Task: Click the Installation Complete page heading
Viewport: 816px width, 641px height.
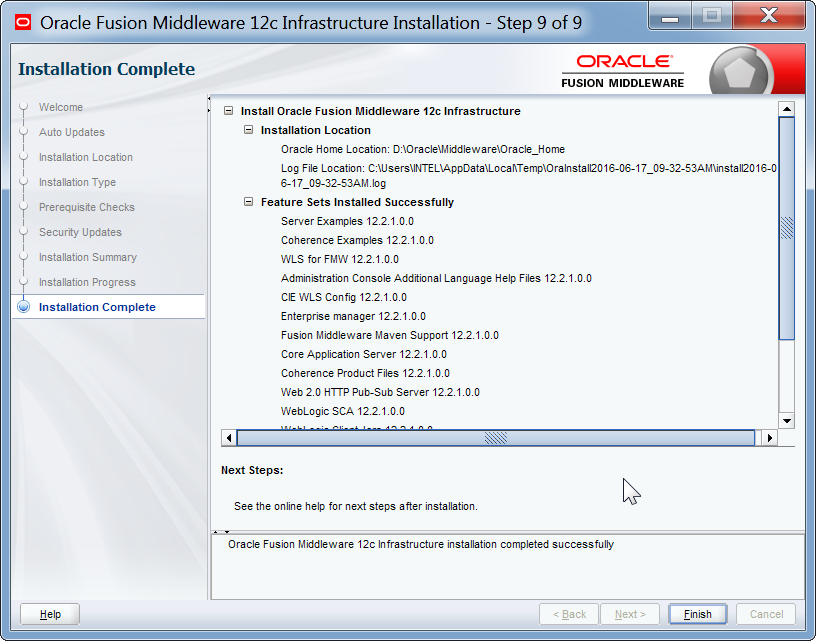Action: [107, 69]
